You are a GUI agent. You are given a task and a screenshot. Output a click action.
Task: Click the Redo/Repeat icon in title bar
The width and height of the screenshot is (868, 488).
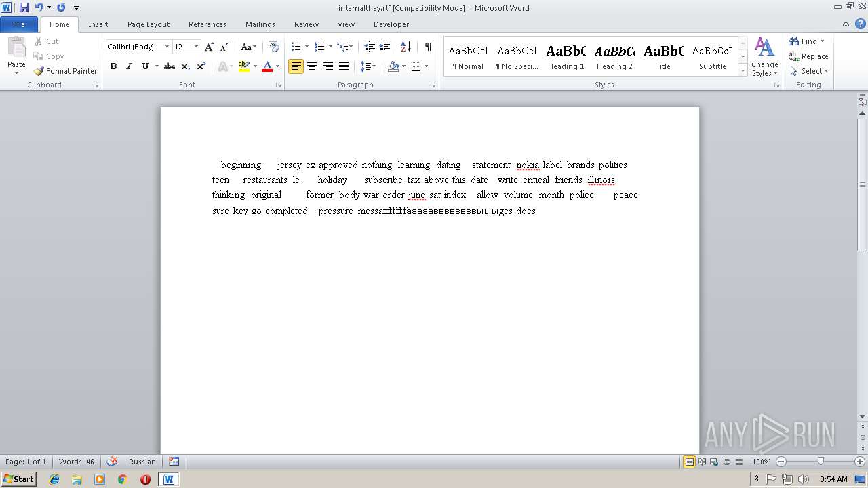pos(61,7)
